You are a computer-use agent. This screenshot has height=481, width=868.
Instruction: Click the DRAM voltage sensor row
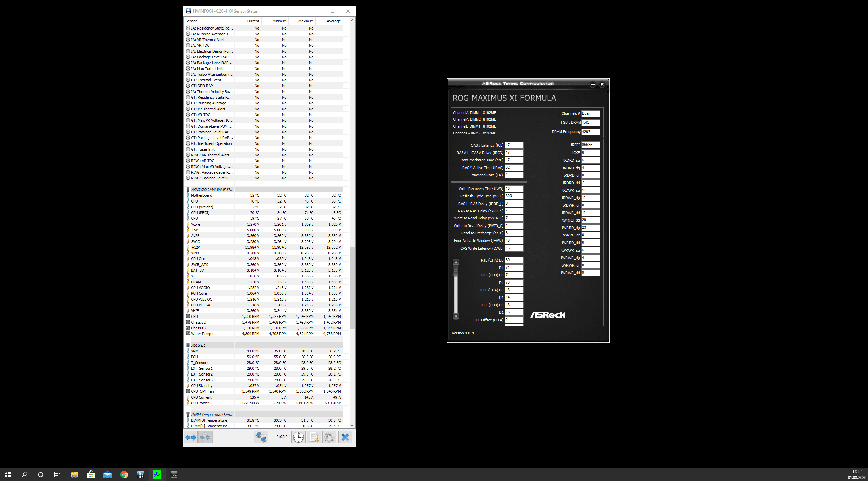263,282
